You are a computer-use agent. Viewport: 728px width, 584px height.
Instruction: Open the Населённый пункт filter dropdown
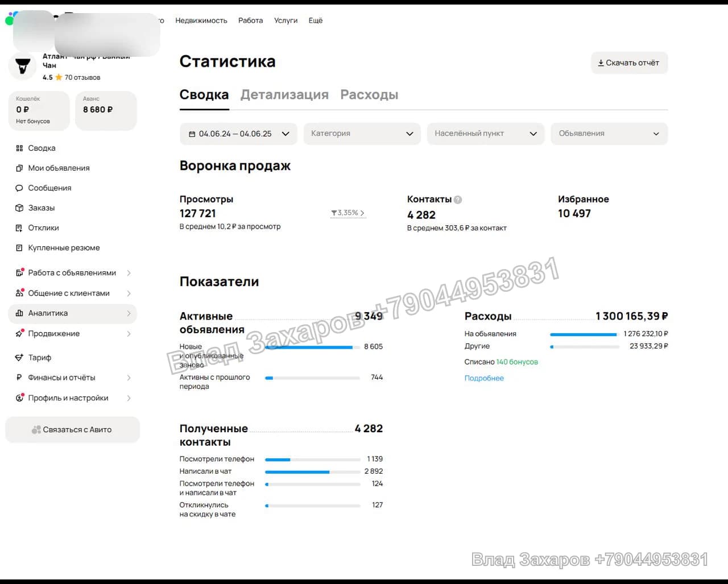pos(486,134)
